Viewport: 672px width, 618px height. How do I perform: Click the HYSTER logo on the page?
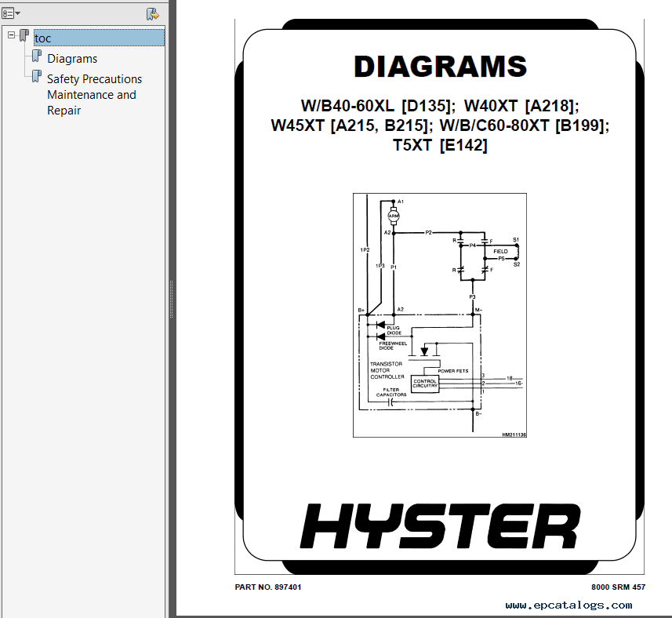coord(440,526)
